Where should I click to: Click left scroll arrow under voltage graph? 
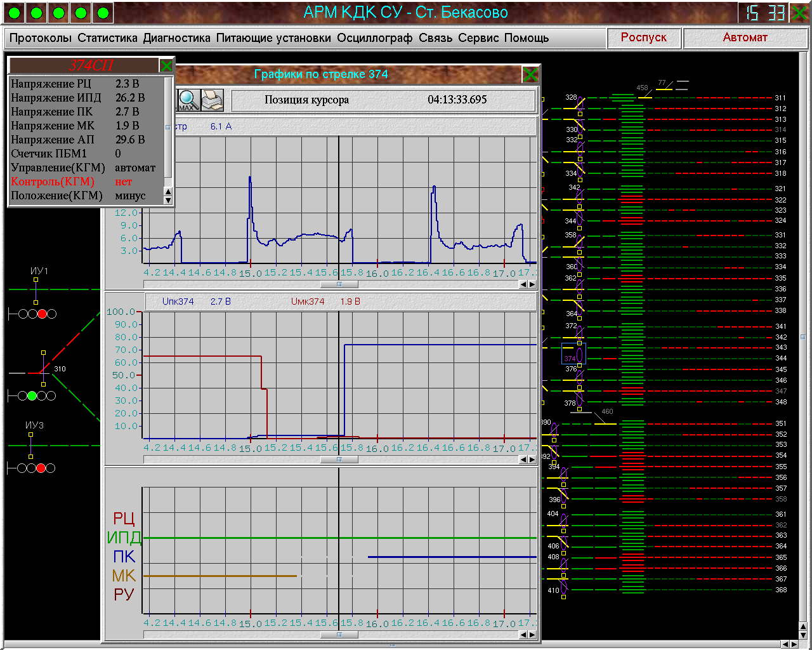click(523, 460)
